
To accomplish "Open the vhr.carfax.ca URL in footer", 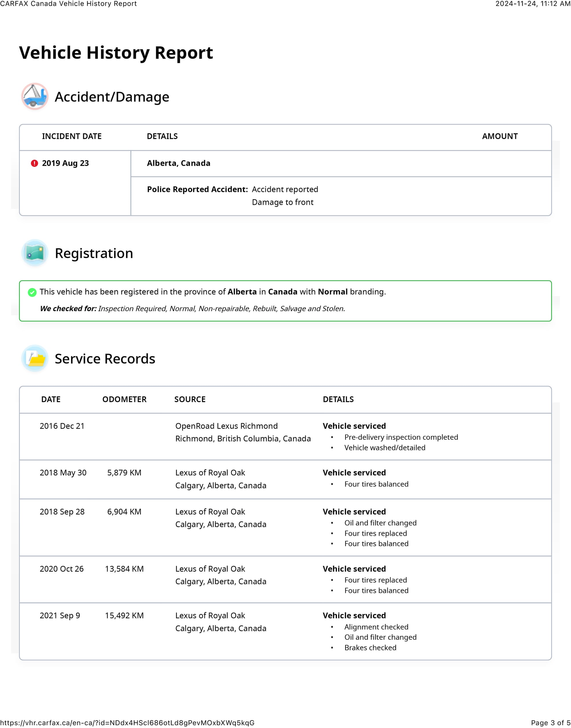I will tap(127, 723).
